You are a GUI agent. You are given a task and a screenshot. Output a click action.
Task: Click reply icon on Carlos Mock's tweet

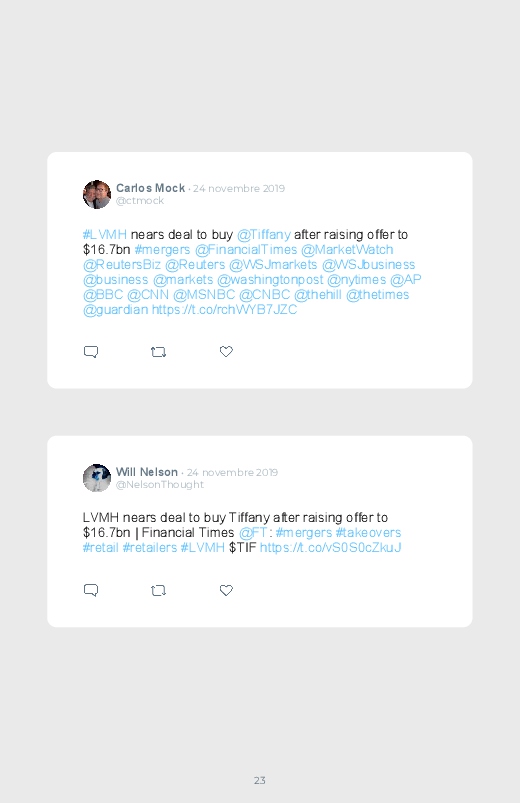click(91, 352)
